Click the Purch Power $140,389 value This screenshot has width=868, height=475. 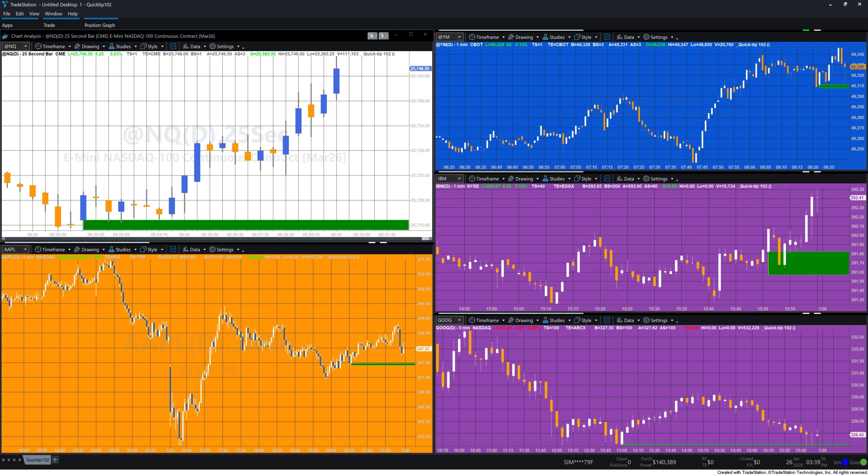coord(664,462)
